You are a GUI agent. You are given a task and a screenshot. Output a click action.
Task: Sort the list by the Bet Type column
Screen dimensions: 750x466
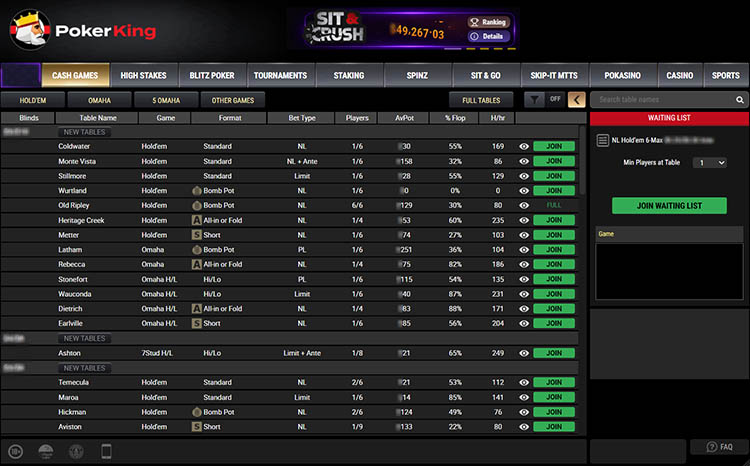click(x=302, y=118)
